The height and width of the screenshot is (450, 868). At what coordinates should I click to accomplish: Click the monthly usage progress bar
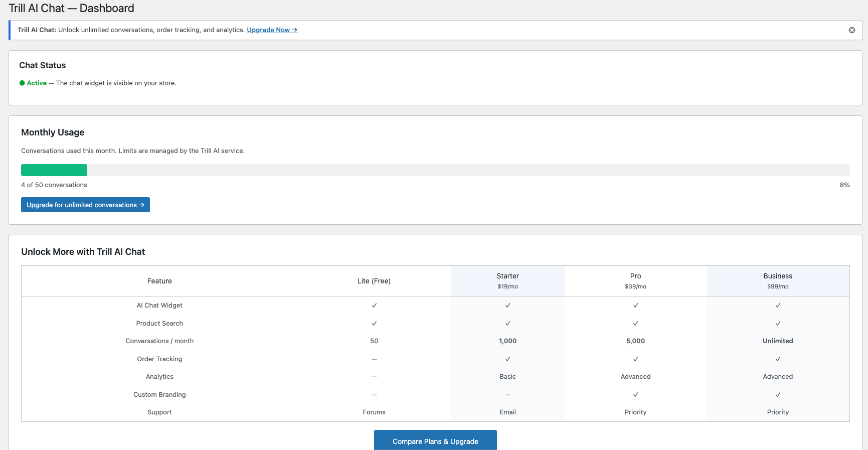(x=435, y=170)
